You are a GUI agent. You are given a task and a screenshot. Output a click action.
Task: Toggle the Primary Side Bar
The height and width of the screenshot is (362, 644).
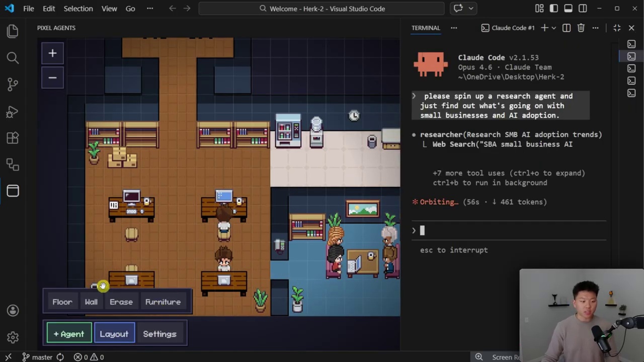click(554, 9)
